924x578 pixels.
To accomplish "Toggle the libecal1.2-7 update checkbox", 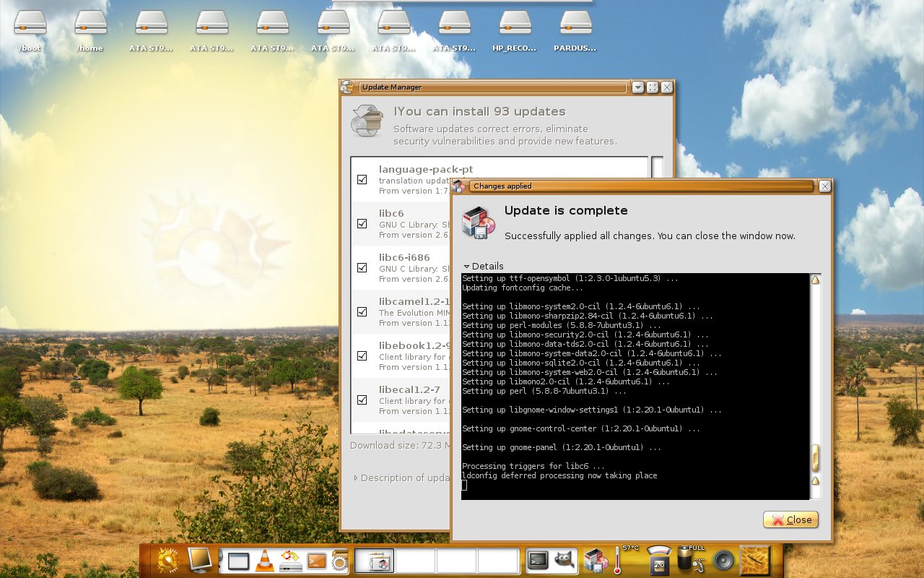I will (362, 400).
